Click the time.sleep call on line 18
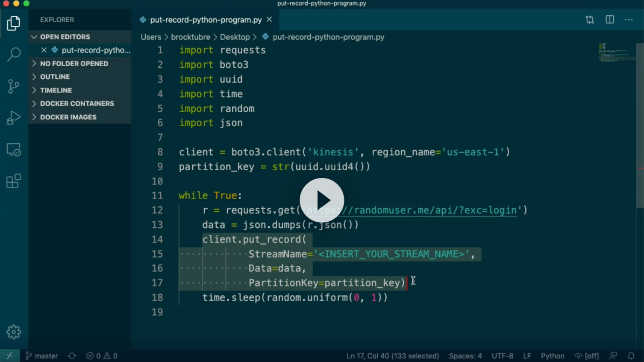This screenshot has height=362, width=644. tap(295, 297)
